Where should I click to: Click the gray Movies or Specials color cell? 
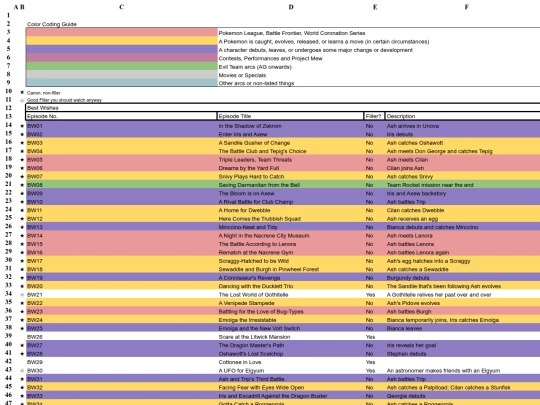click(122, 74)
